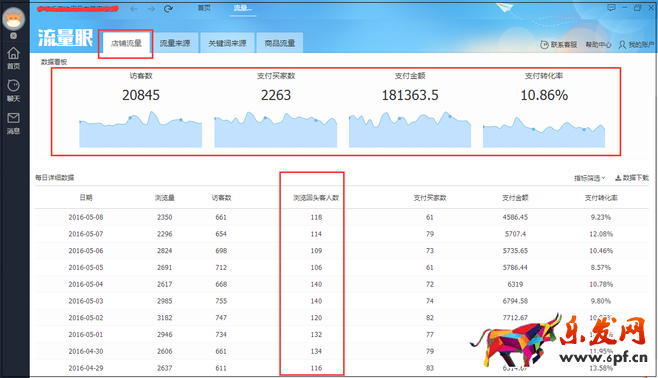Click the 9.23% conversion cell
The height and width of the screenshot is (378, 658).
(601, 217)
